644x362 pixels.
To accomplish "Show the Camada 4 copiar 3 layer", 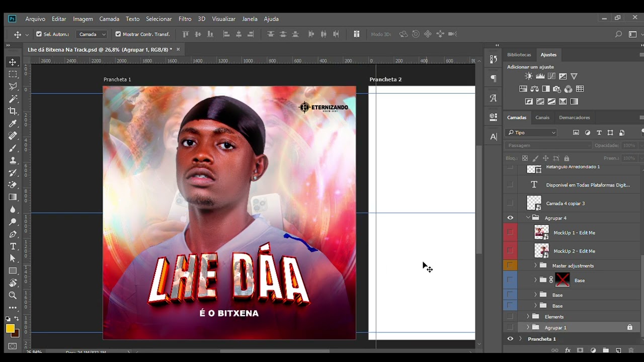I will [x=510, y=203].
